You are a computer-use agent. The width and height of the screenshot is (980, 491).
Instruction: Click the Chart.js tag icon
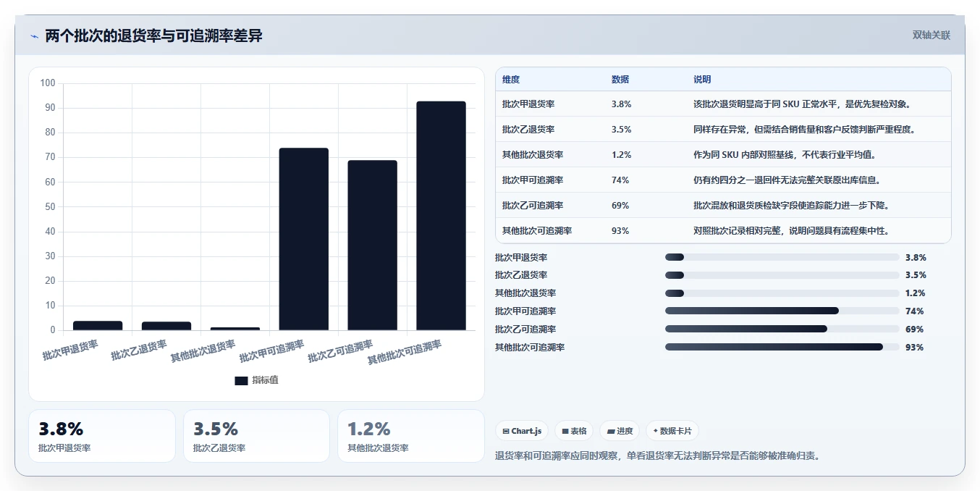[x=505, y=431]
